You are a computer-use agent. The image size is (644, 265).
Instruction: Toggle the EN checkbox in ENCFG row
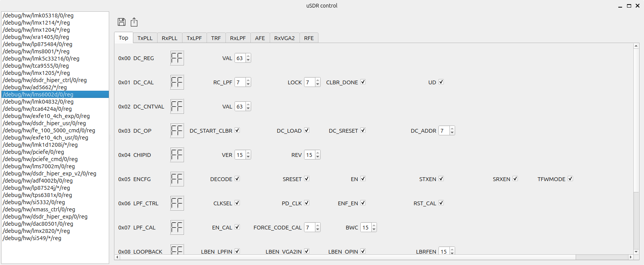click(363, 179)
